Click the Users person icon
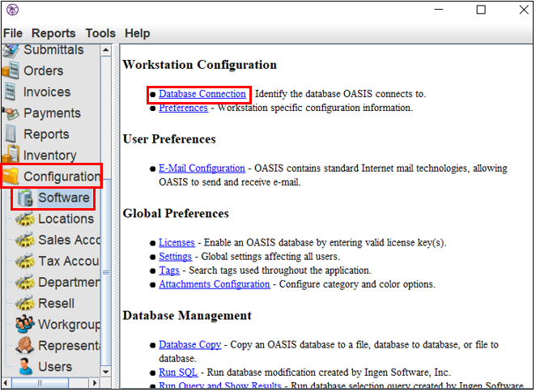536x392 pixels. 25,366
